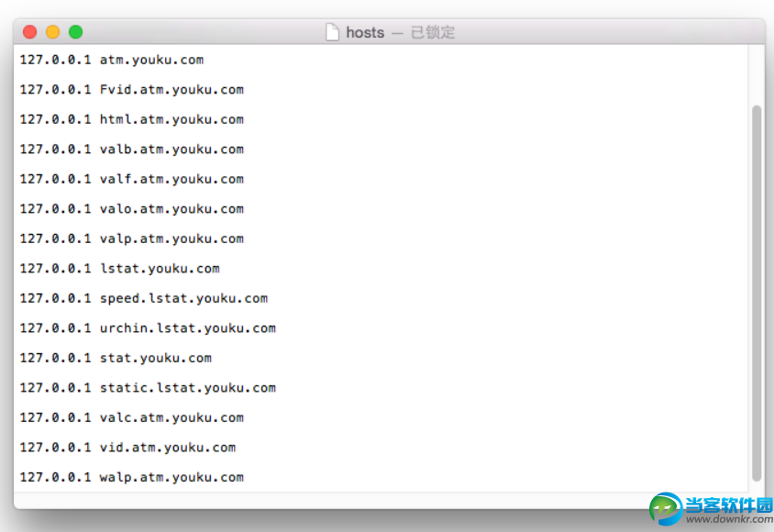Close the hosts window with red button

(30, 32)
